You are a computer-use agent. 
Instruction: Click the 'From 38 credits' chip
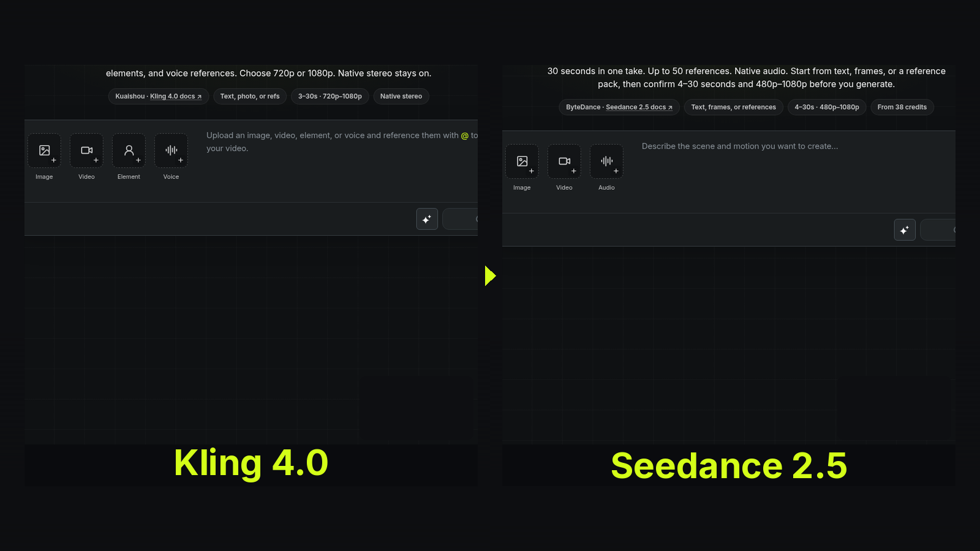pos(902,107)
